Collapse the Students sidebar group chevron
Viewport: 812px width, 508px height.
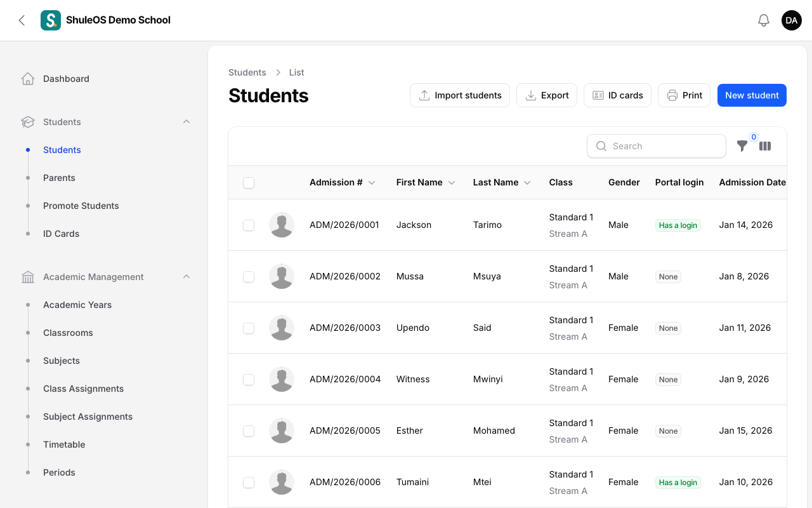[x=187, y=122]
